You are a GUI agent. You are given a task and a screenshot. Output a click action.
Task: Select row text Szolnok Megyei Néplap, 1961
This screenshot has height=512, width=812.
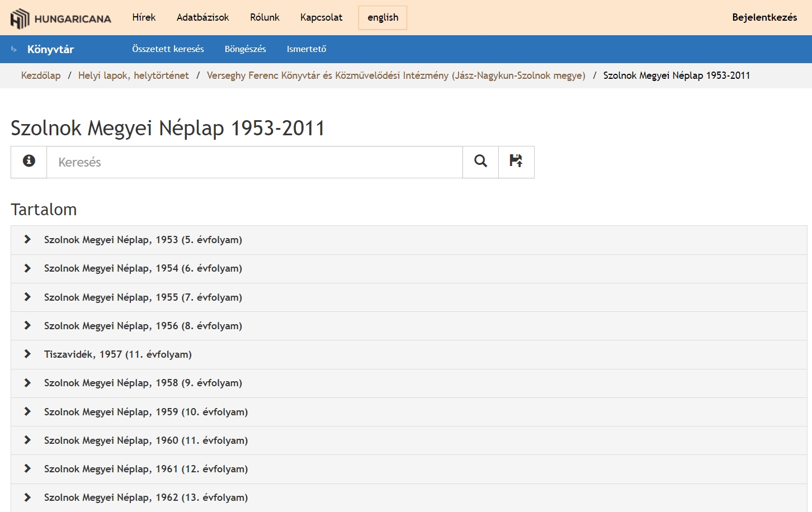tap(146, 469)
